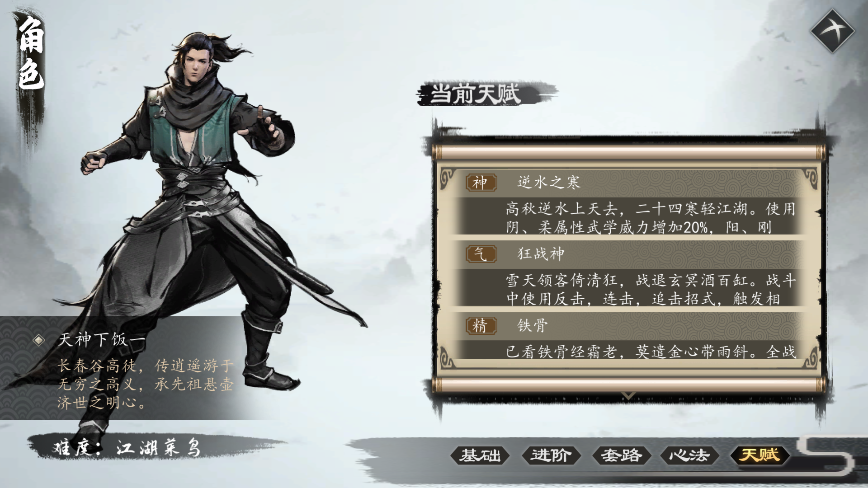Select the 逆水之寒 talent title
The width and height of the screenshot is (868, 488).
click(x=549, y=182)
